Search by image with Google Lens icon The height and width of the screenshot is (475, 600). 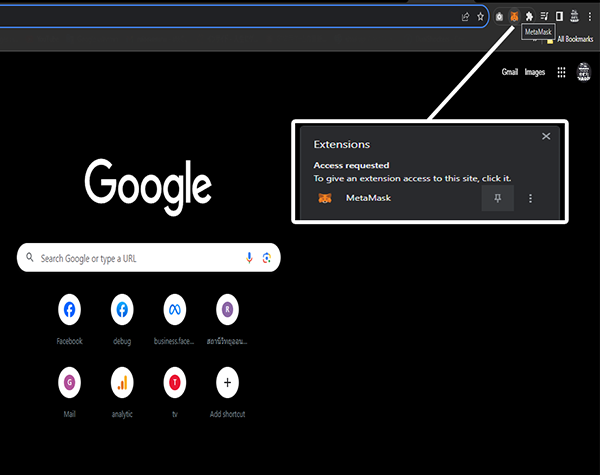[267, 258]
